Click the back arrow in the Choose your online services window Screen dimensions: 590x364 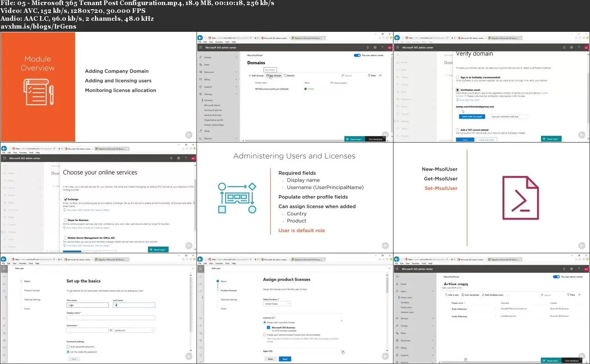4,148
